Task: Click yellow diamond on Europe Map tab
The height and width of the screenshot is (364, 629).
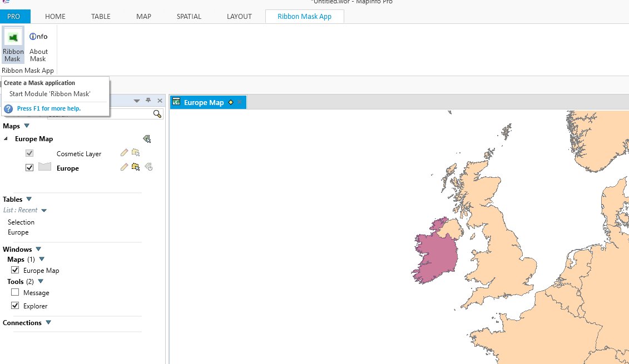Action: 231,102
